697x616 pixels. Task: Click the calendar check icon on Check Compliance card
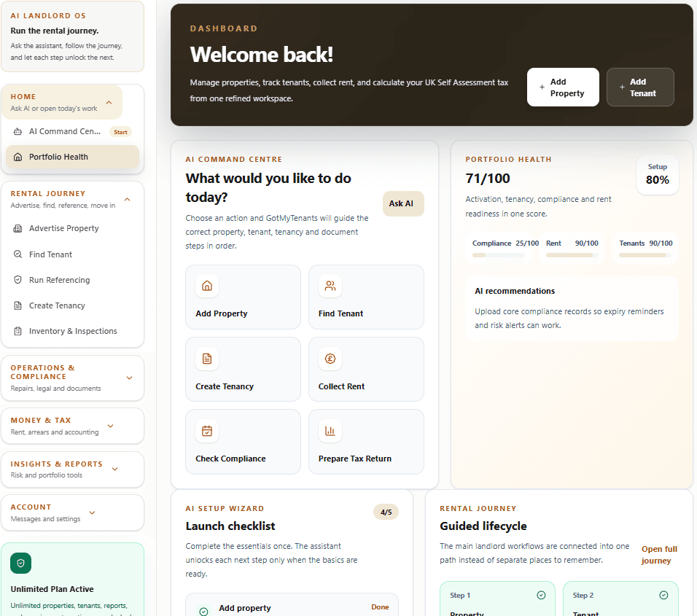[x=207, y=431]
